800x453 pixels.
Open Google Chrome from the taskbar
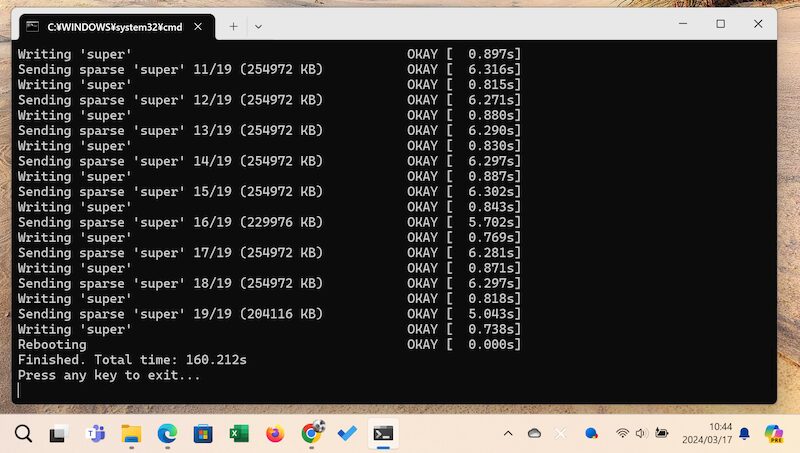point(311,433)
